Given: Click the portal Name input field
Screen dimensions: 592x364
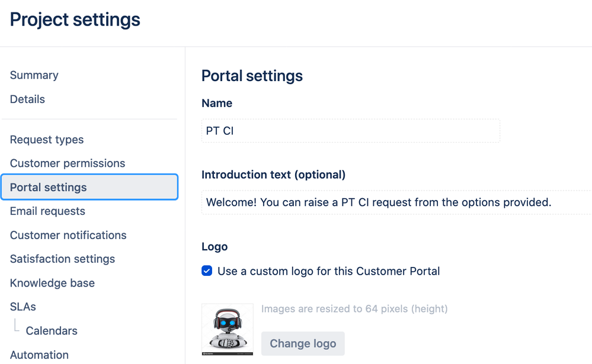Looking at the screenshot, I should pyautogui.click(x=350, y=131).
